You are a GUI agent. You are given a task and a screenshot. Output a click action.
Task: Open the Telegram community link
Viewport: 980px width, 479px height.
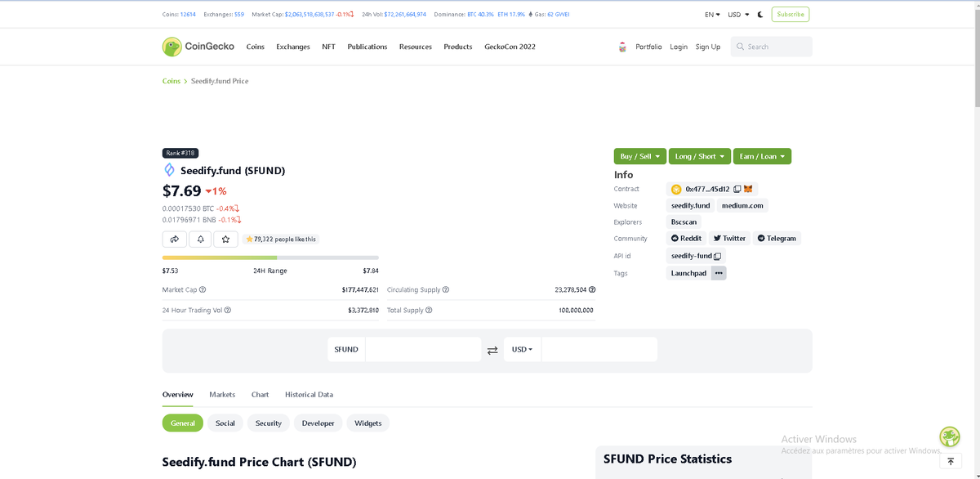click(x=777, y=239)
